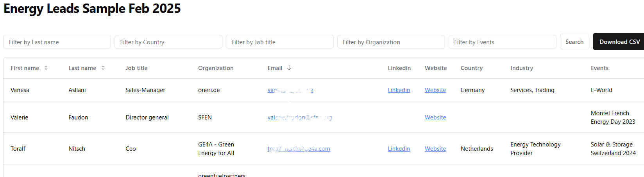Screen dimensions: 644x177
Task: Click the Organization column header
Action: 216,68
